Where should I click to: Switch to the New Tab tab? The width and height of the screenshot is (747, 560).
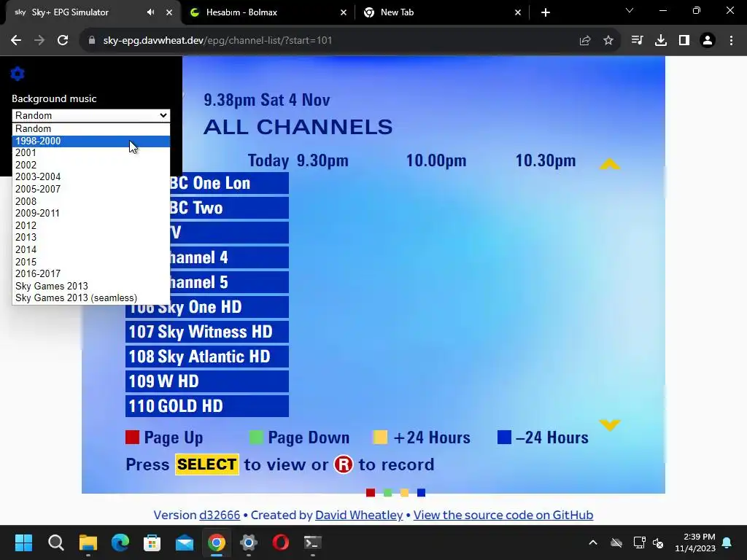[441, 12]
